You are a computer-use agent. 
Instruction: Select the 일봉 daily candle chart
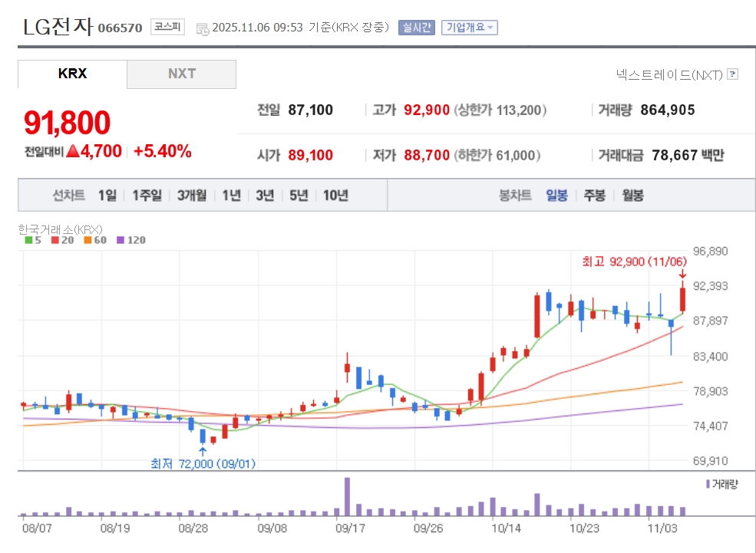point(556,196)
